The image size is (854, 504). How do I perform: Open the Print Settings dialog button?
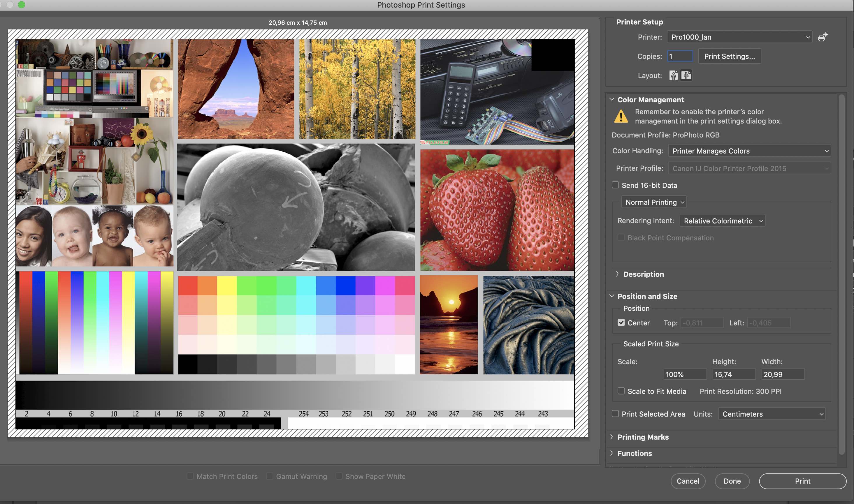pos(729,57)
